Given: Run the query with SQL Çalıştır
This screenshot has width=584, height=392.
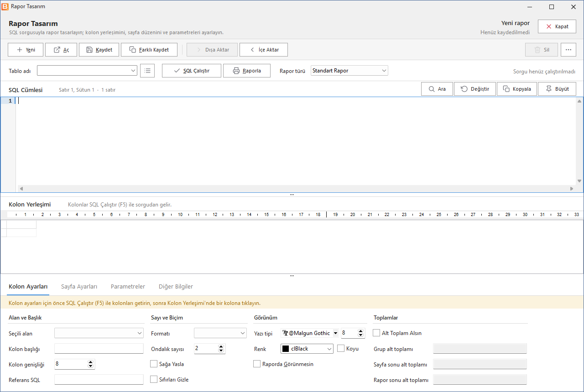Looking at the screenshot, I should click(192, 71).
